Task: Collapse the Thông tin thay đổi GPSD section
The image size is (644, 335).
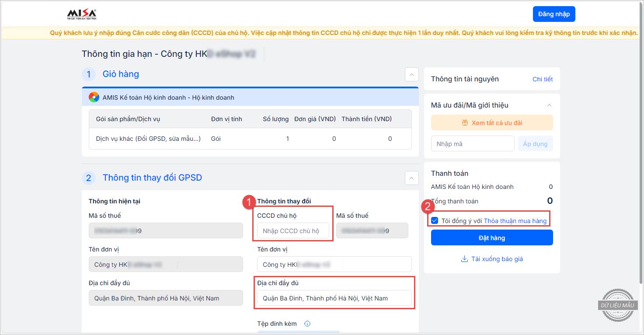Action: 412,178
